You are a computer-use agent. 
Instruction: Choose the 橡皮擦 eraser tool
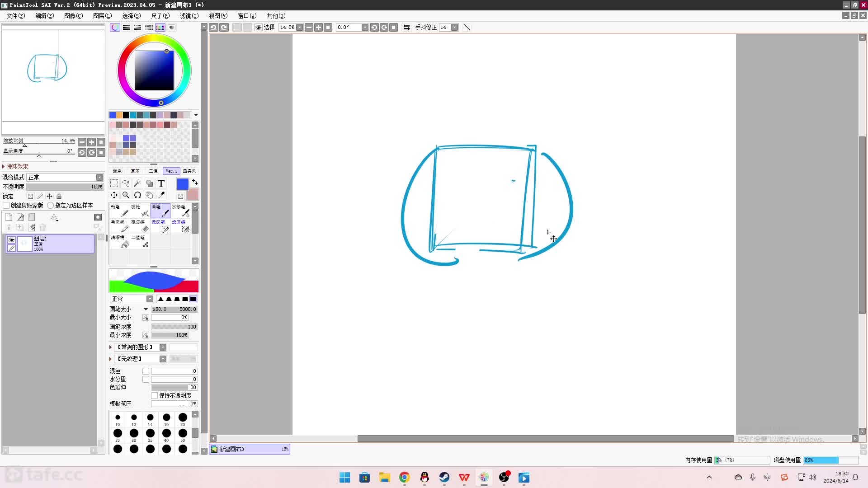(x=140, y=226)
